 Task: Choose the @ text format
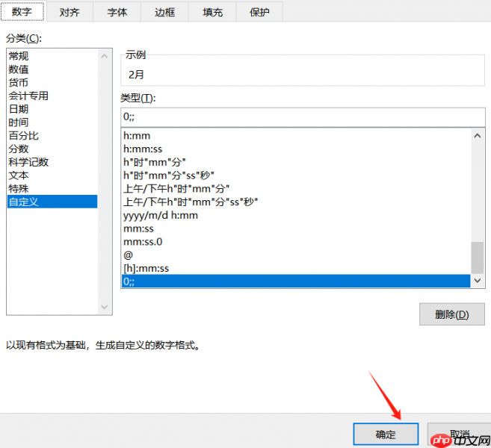tap(296, 255)
